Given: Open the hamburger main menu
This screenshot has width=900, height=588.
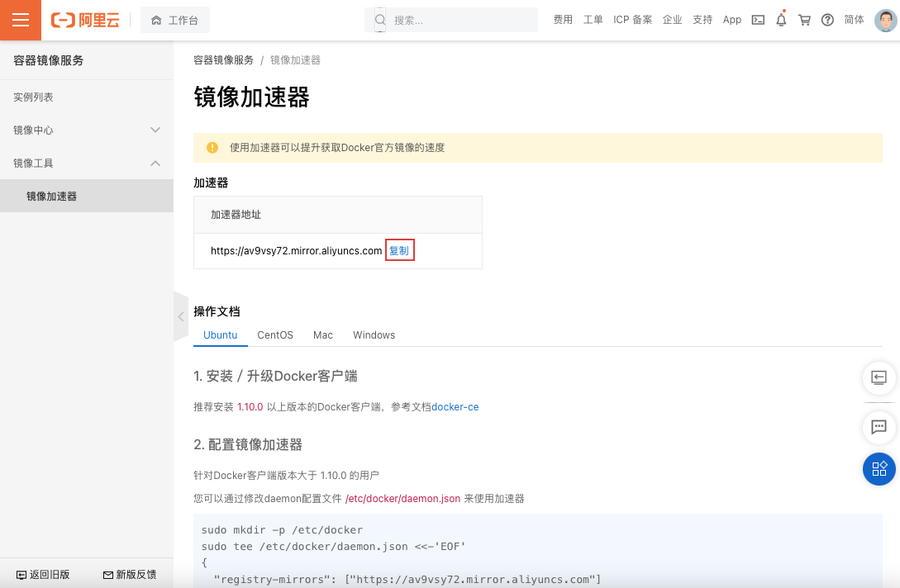Looking at the screenshot, I should [21, 20].
